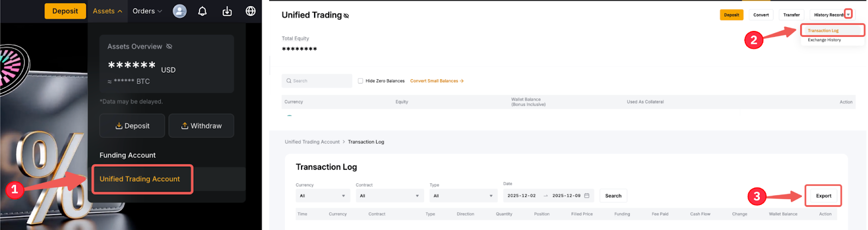Viewport: 868px width, 230px height.
Task: Expand the Currency filter dropdown
Action: click(322, 196)
